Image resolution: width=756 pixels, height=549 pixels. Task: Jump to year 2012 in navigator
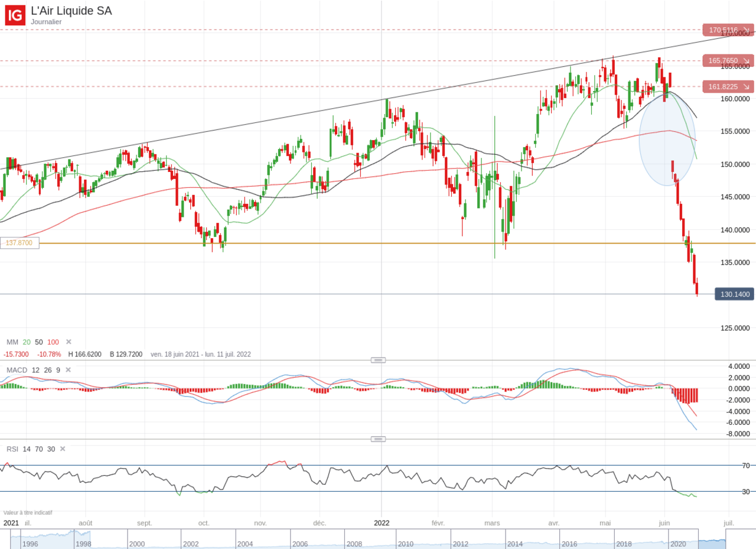[x=461, y=544]
